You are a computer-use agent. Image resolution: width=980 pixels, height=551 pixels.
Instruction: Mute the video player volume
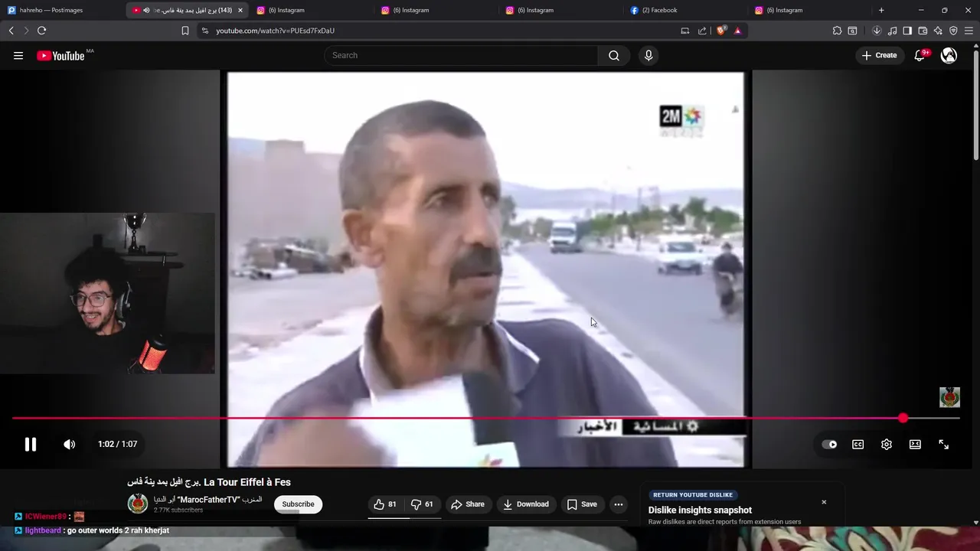tap(70, 444)
